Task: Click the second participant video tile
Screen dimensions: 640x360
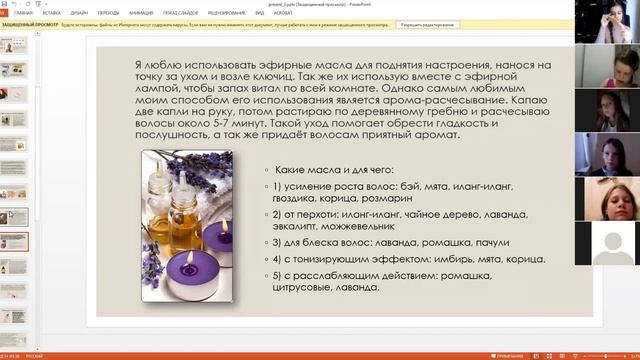Action: [607, 66]
